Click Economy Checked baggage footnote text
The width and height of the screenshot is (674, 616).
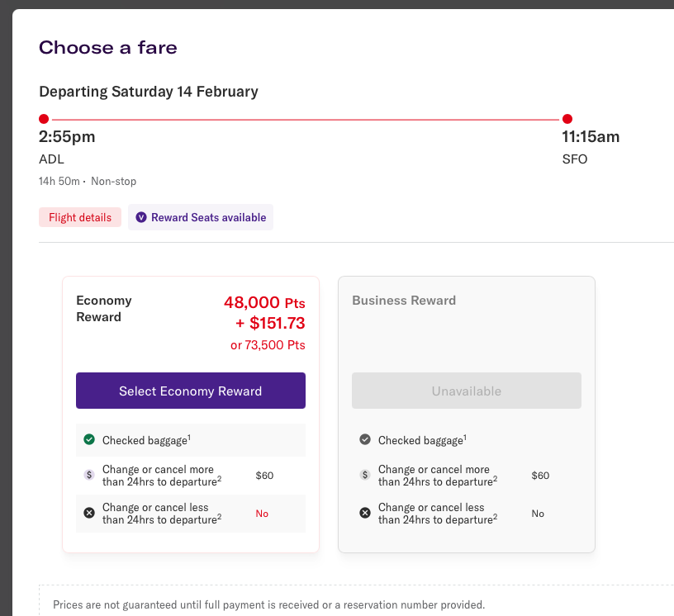point(145,440)
